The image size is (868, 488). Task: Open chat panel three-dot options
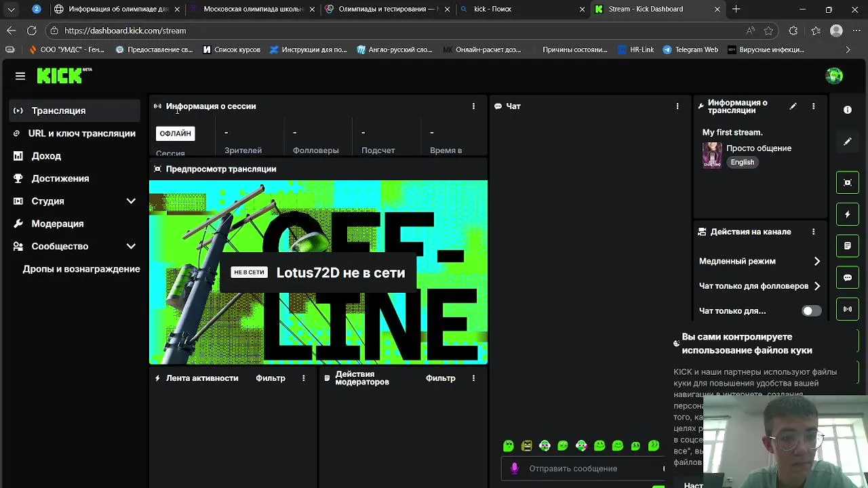pos(677,106)
